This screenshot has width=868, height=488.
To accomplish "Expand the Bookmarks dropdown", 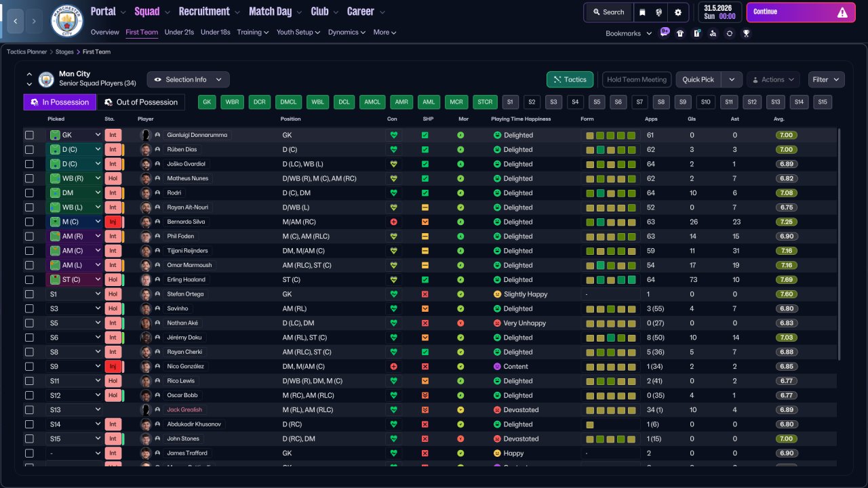I will (x=629, y=33).
